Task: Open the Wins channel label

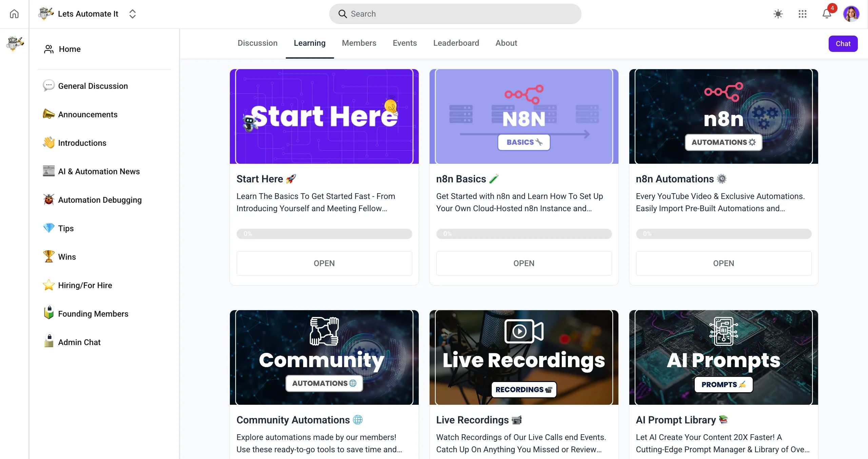Action: click(x=67, y=257)
